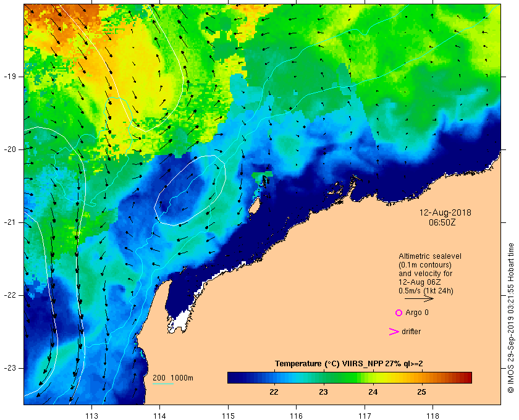Click the 'drifter' label

pos(411,332)
